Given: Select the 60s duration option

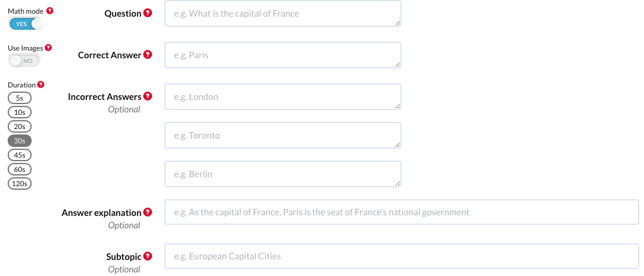Looking at the screenshot, I should pyautogui.click(x=19, y=170).
